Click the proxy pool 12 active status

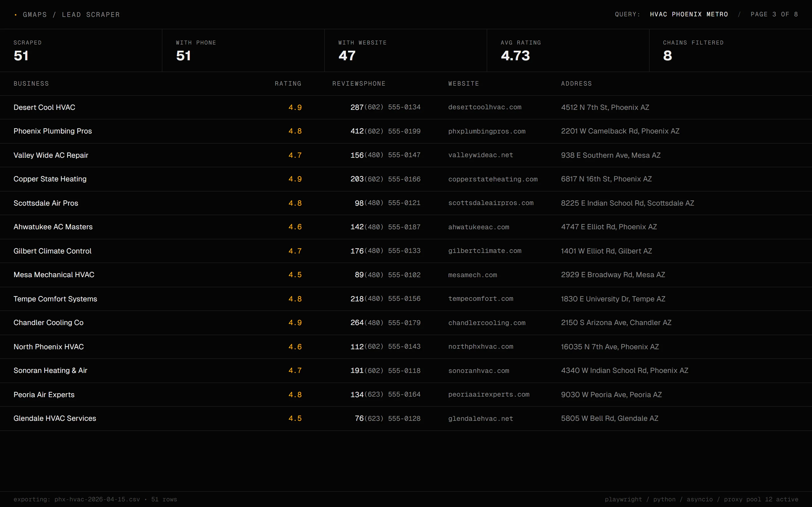761,499
